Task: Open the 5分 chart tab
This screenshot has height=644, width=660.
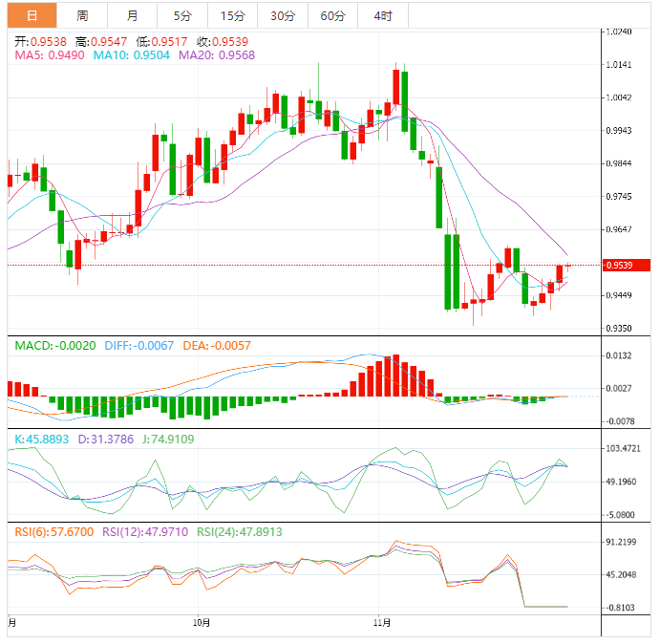Action: [182, 15]
